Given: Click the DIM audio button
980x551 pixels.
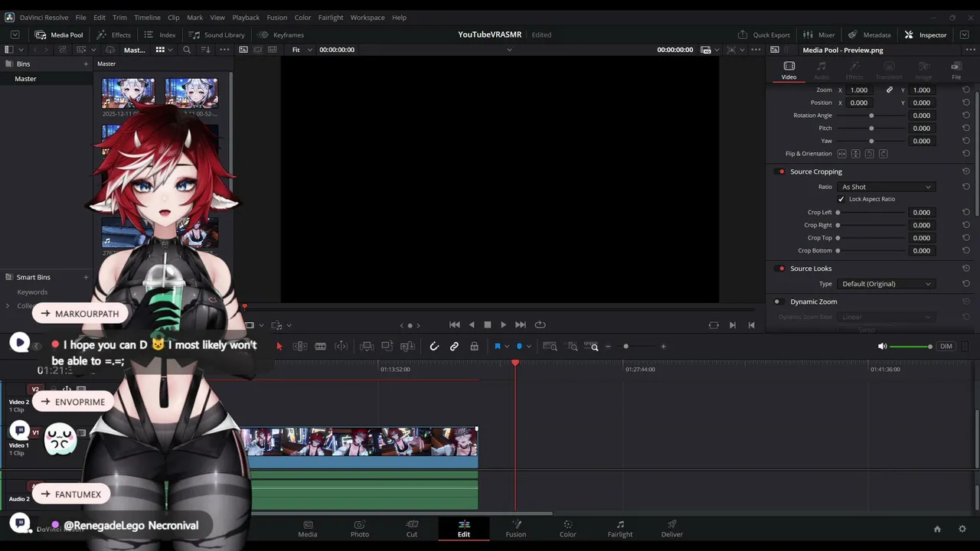Looking at the screenshot, I should [x=946, y=347].
